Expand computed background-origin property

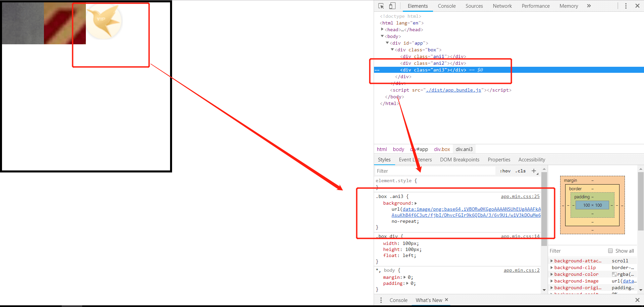tap(552, 288)
